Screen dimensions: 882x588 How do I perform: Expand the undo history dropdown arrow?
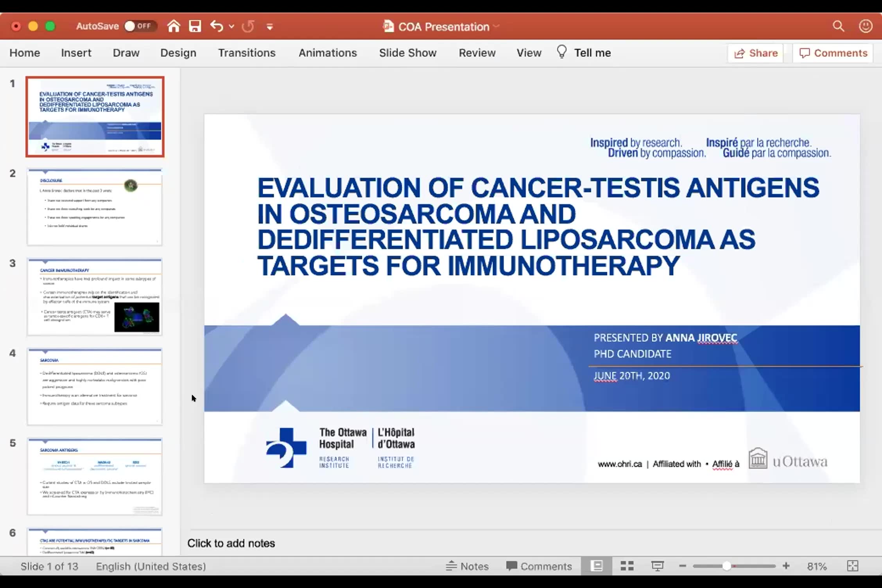point(231,27)
